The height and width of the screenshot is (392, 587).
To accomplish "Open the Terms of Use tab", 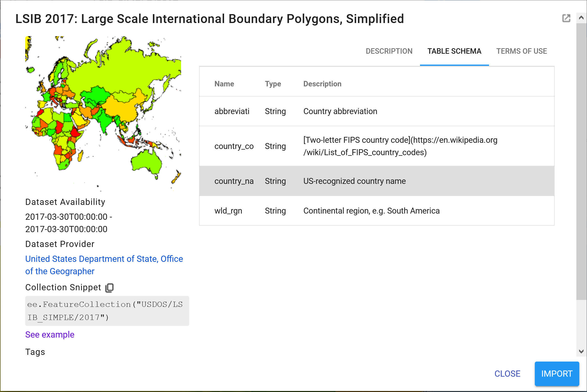I will pyautogui.click(x=521, y=51).
